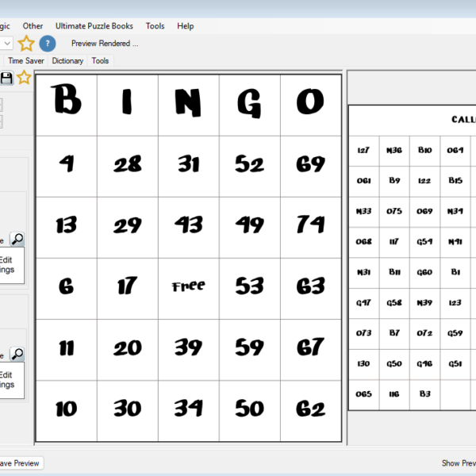Open the Tools menu in the menu bar

point(155,26)
